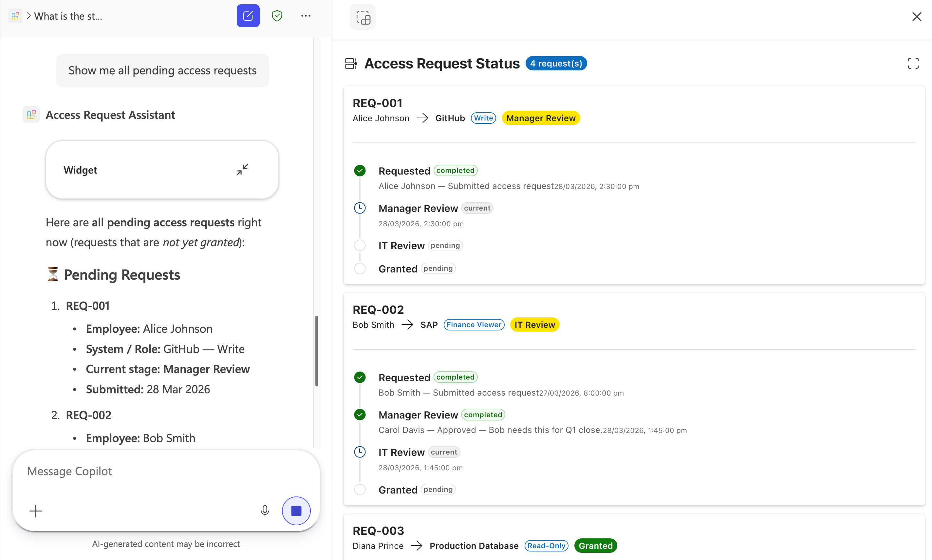Expand Access Request Status to full screen

coord(913,63)
